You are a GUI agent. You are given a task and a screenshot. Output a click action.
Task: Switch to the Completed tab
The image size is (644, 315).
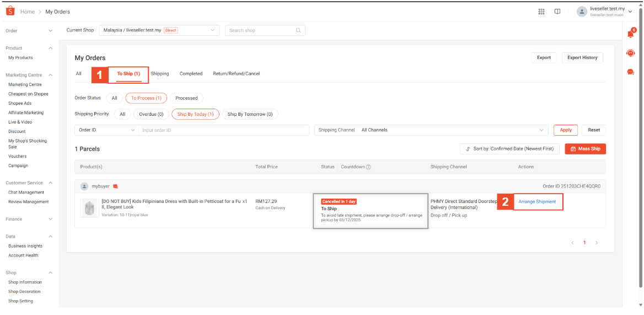coord(191,73)
